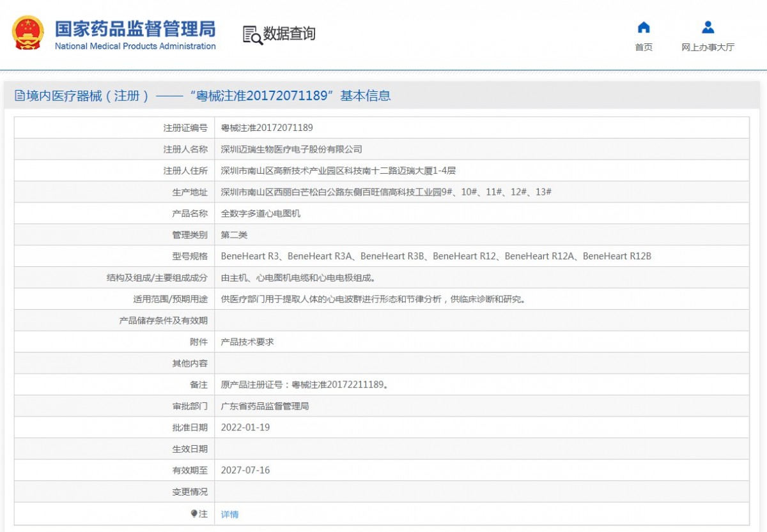Click the 有效期至 row label
This screenshot has width=767, height=532.
pyautogui.click(x=190, y=470)
